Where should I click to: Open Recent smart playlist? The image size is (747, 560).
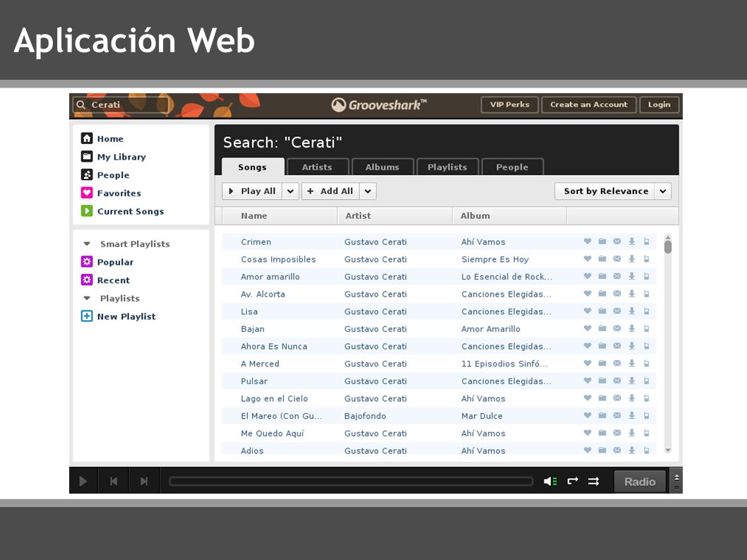(x=105, y=280)
